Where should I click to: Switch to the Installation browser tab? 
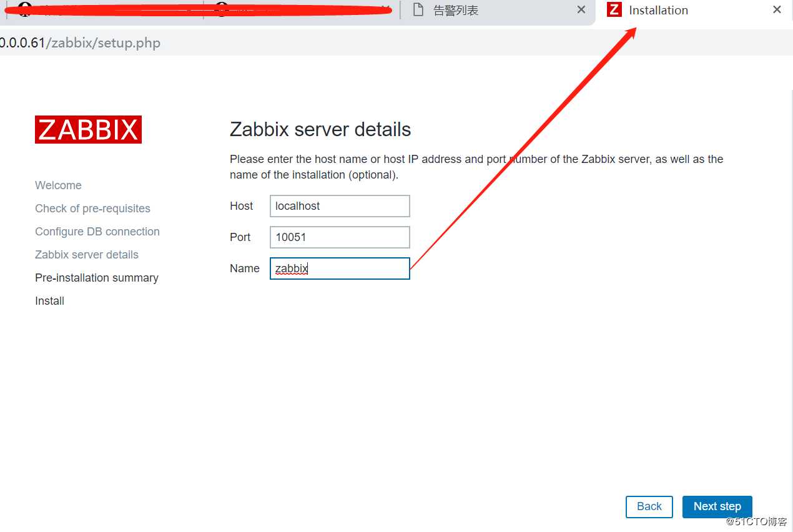pyautogui.click(x=694, y=11)
